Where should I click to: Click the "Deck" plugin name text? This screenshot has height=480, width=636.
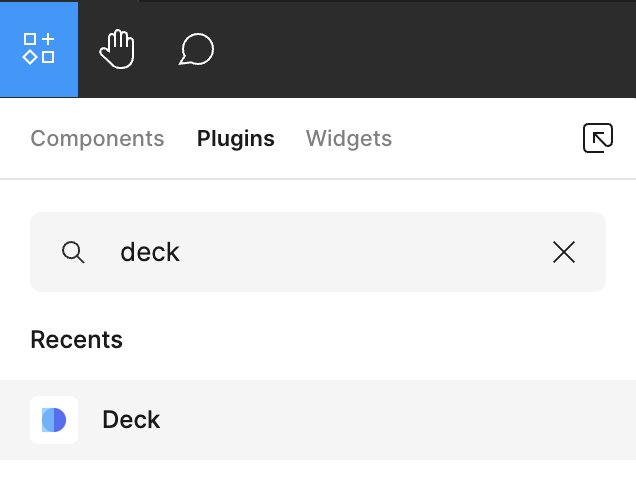coord(131,420)
